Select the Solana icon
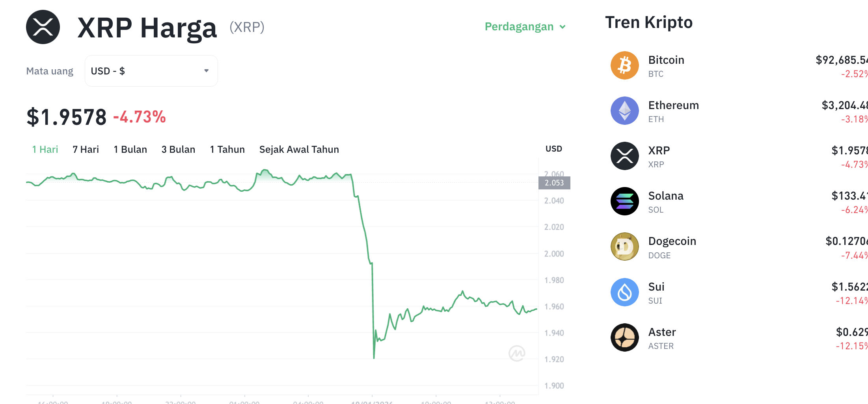The image size is (868, 404). (624, 201)
